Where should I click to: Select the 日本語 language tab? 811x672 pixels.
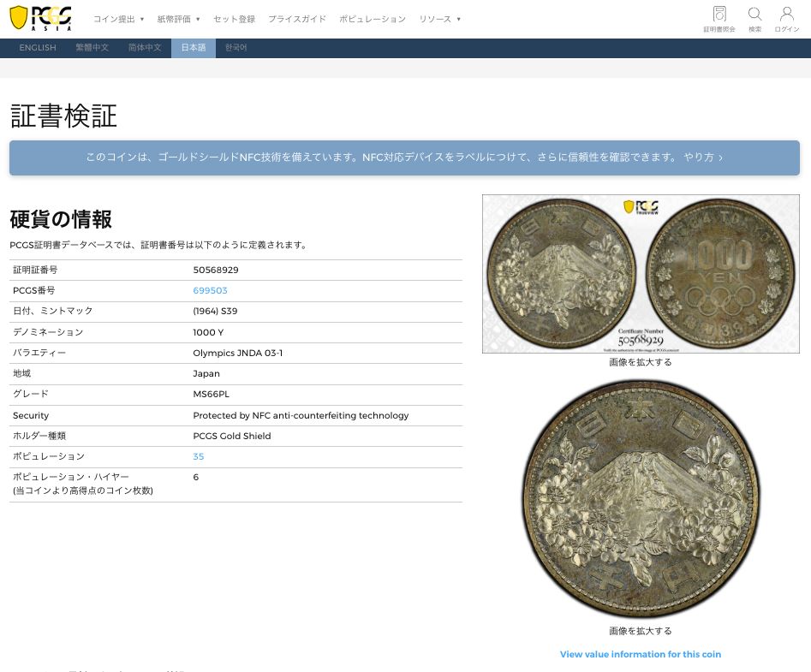194,48
